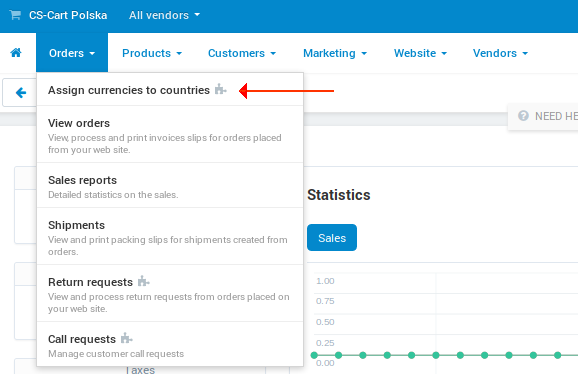578x374 pixels.
Task: Expand the Products menu
Action: click(x=152, y=53)
